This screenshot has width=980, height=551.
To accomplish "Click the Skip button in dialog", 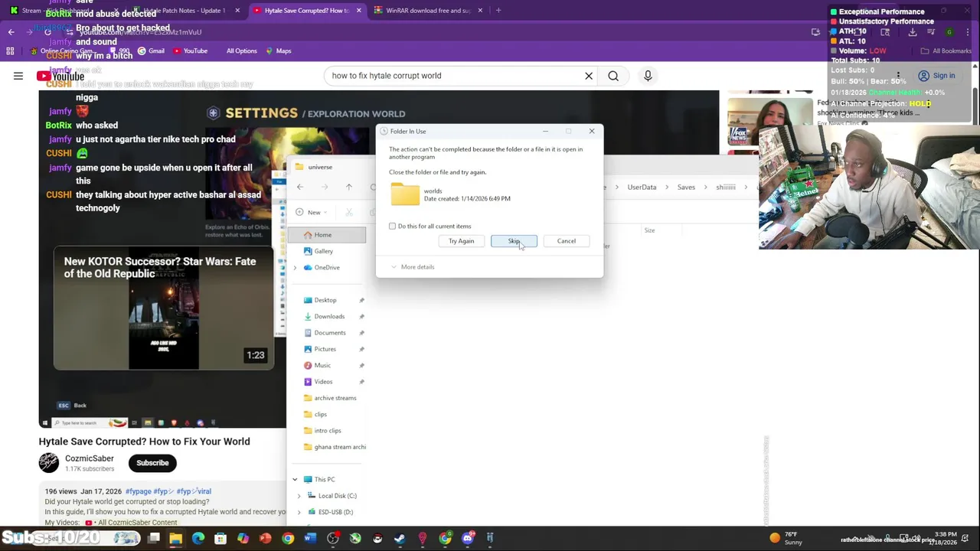I will [x=514, y=241].
